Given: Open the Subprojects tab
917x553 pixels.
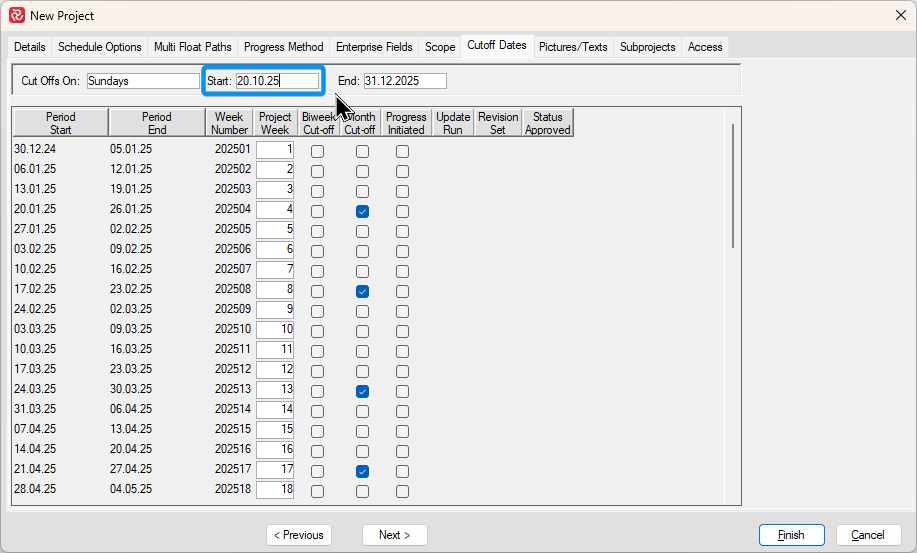Looking at the screenshot, I should (647, 47).
